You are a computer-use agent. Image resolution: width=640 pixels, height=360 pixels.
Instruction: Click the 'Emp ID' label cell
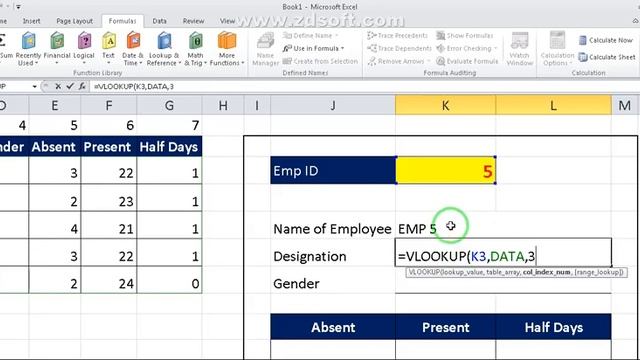[x=333, y=171]
